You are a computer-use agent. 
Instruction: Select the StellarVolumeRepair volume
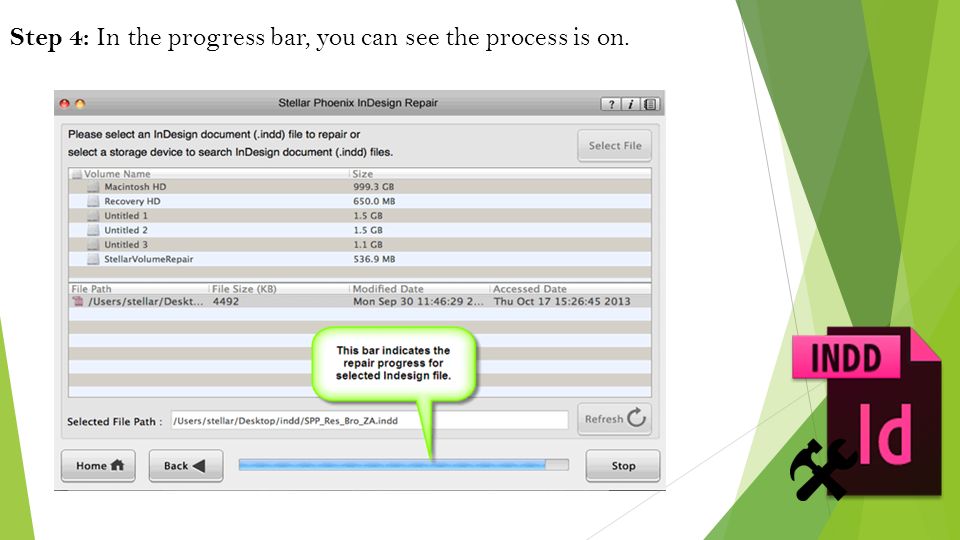[x=360, y=259]
